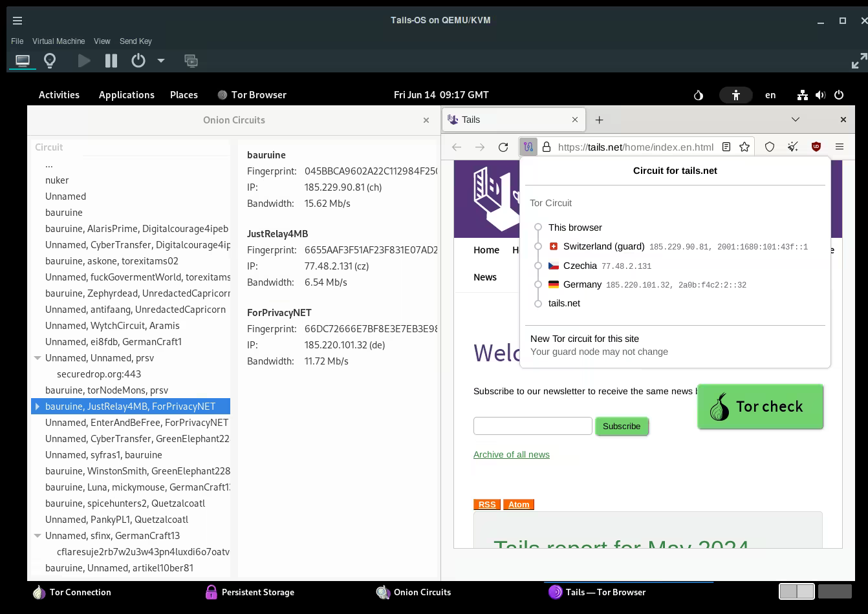Image resolution: width=868 pixels, height=614 pixels.
Task: Open the Applications menu
Action: (126, 95)
